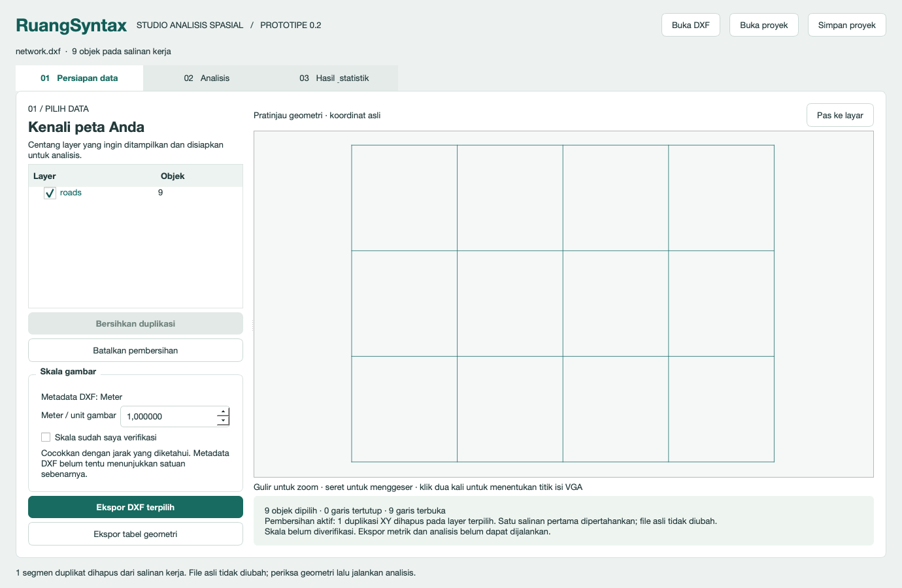Decrease the Meter / unit gambar value
This screenshot has width=902, height=588.
point(223,421)
